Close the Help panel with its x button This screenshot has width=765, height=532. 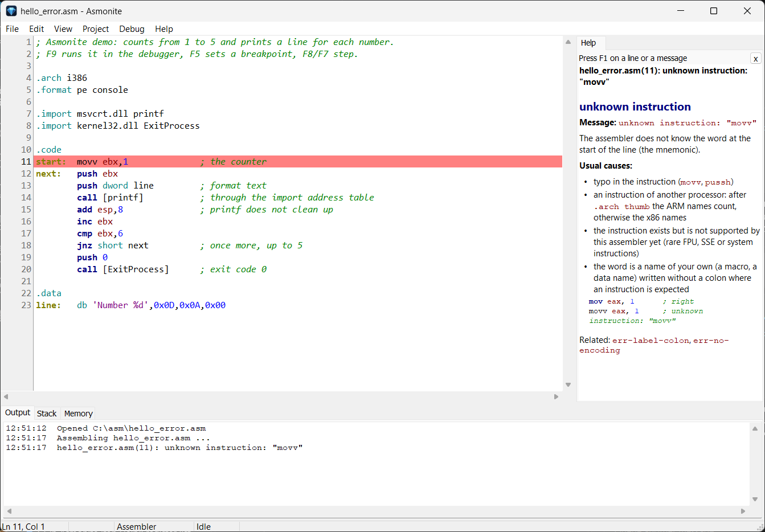pyautogui.click(x=755, y=59)
